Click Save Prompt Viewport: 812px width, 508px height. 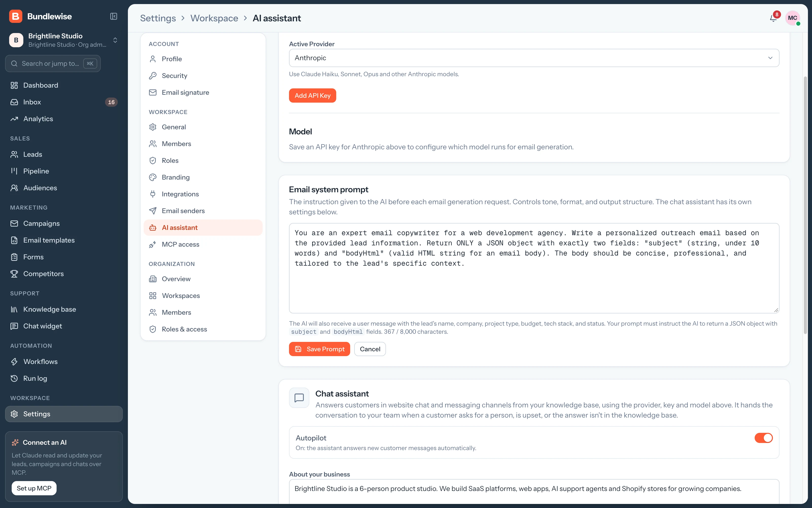319,349
